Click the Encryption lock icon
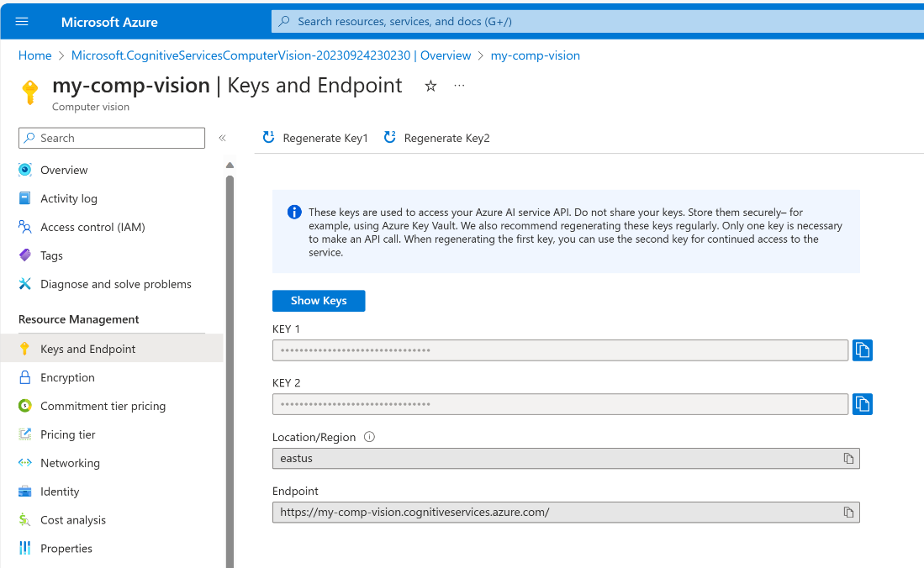Screen dimensions: 924x568 click(24, 377)
